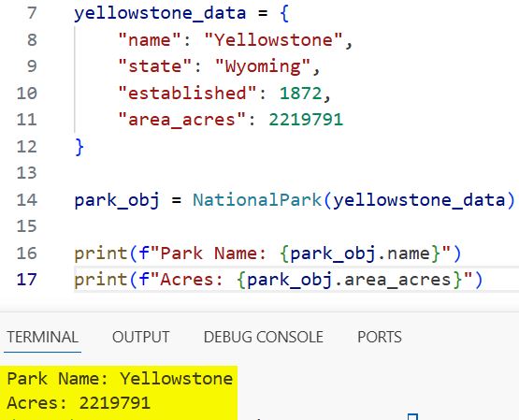This screenshot has height=420, width=519.
Task: Click the "Wyoming" string value
Action: coord(263,67)
